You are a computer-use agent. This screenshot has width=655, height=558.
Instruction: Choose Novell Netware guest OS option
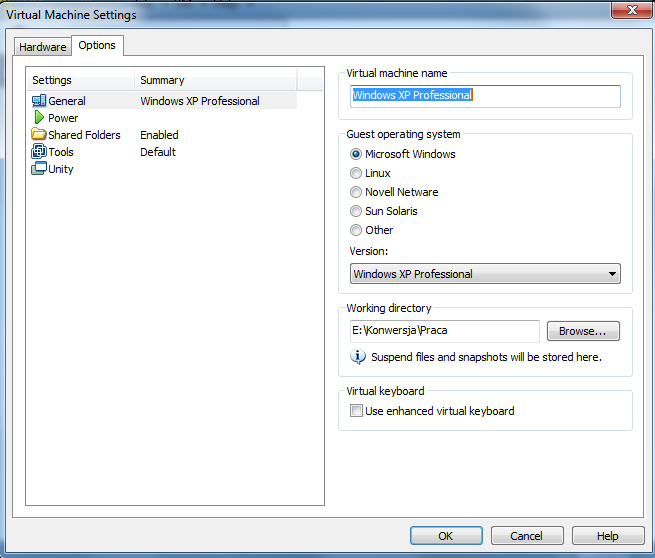355,192
